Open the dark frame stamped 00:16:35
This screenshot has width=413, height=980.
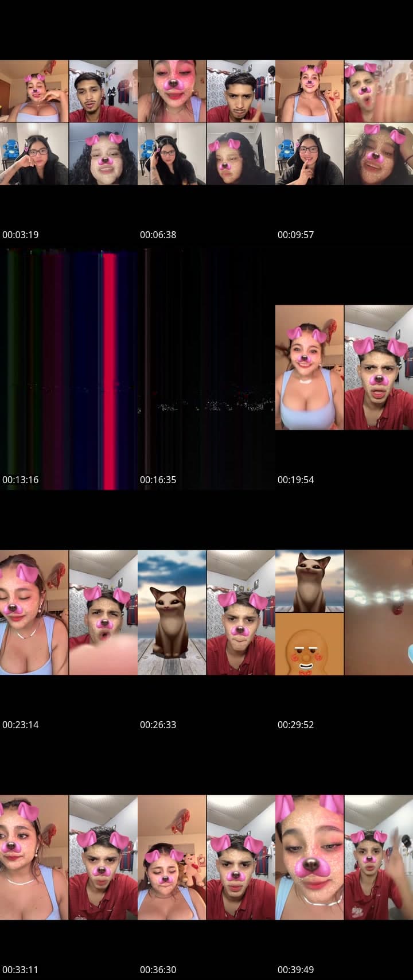click(x=206, y=367)
